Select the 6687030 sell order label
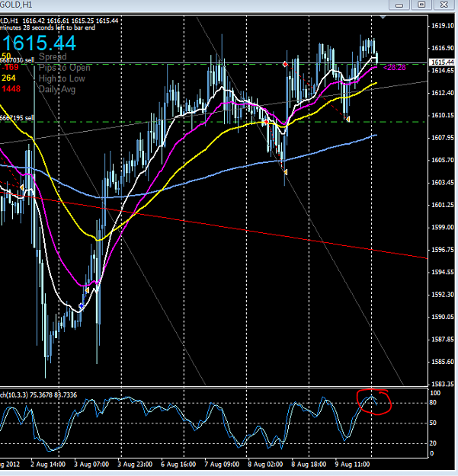Viewport: 458px width, 476px height. coord(17,60)
